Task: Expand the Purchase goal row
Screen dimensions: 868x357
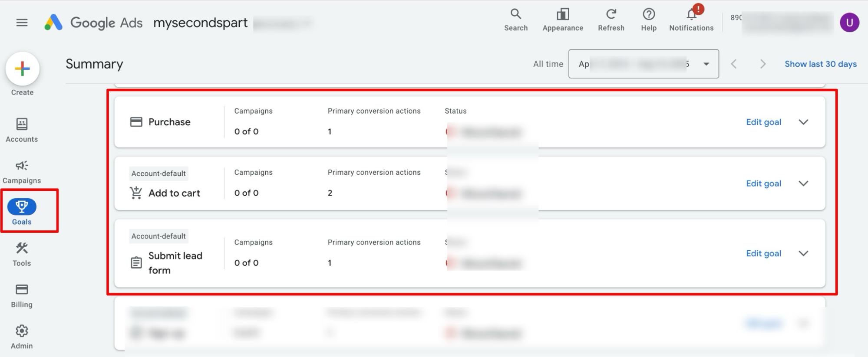Action: [803, 122]
